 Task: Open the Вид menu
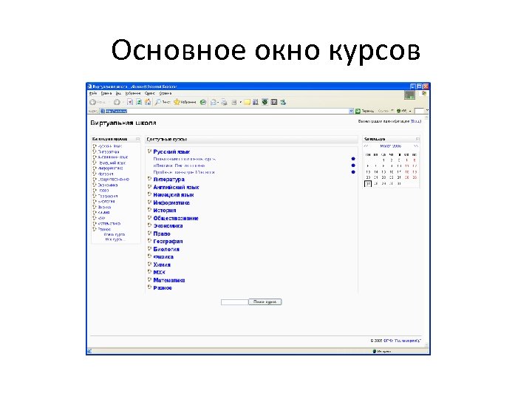click(x=118, y=93)
